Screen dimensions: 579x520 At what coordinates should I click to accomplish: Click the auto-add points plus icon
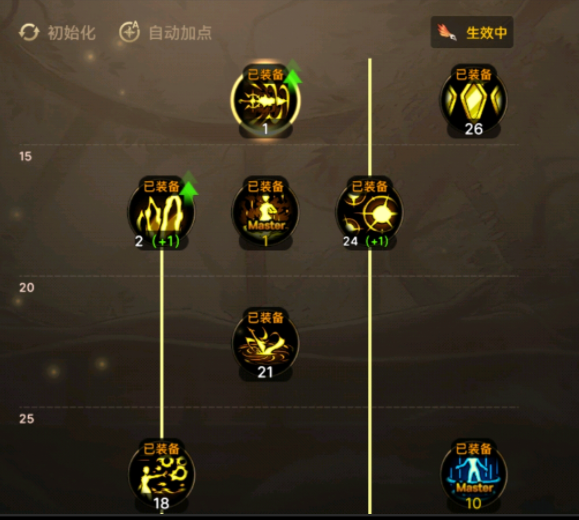[129, 32]
